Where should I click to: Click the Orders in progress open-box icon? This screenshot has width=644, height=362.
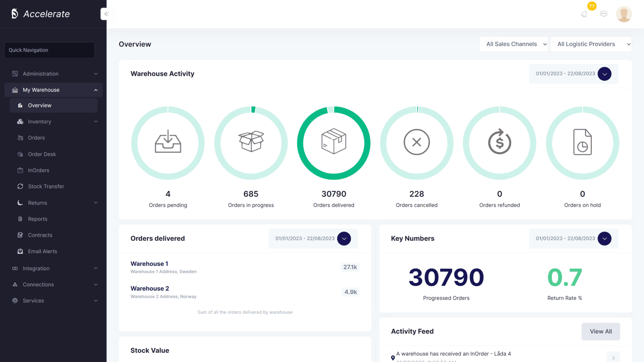coord(251,142)
